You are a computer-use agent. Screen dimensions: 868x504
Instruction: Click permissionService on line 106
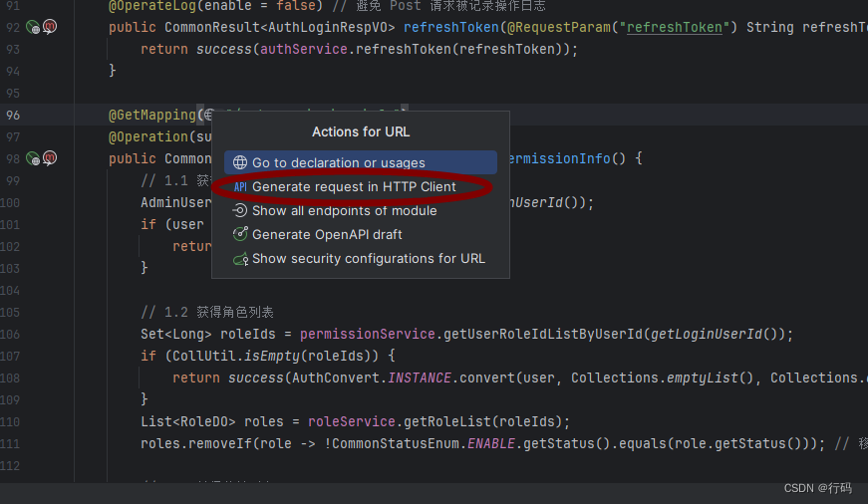pos(368,334)
